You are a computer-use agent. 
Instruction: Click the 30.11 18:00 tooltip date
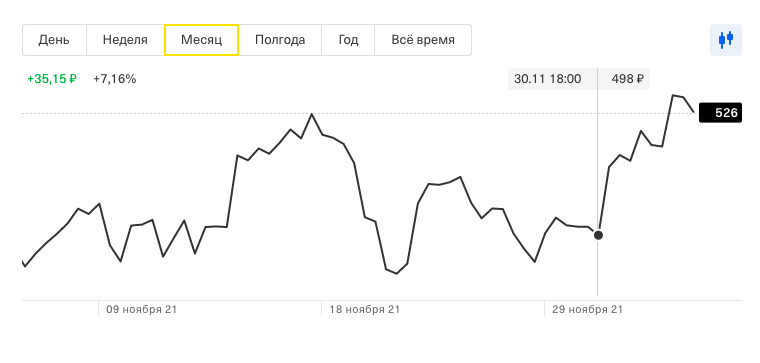pos(547,79)
